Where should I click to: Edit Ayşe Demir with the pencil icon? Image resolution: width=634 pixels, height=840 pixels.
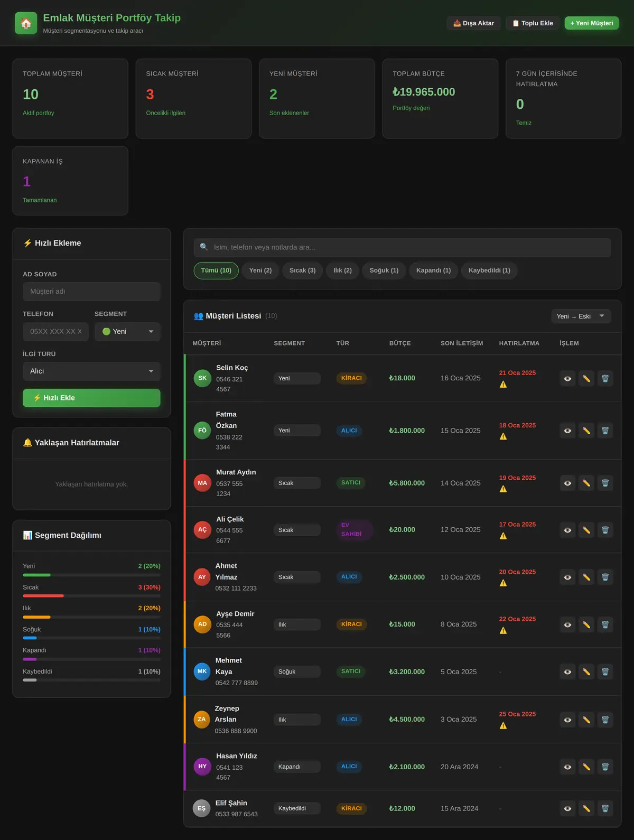click(586, 624)
